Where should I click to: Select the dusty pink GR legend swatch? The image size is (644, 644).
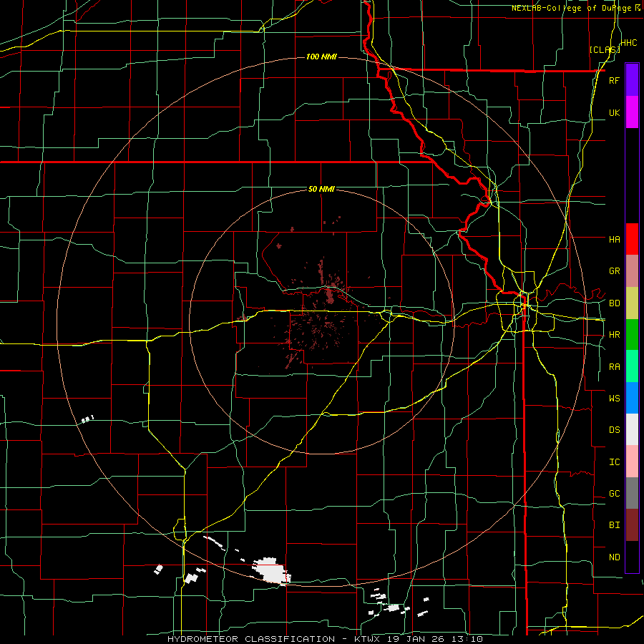pyautogui.click(x=632, y=271)
